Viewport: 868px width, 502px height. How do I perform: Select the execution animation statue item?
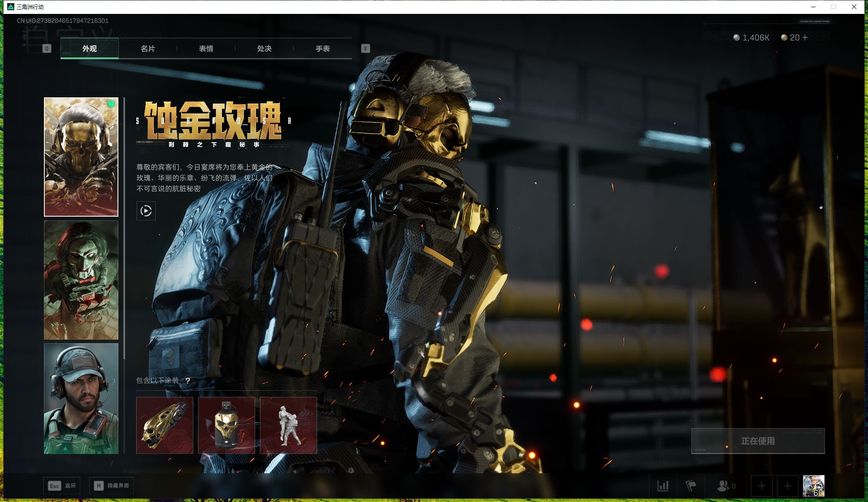[288, 425]
